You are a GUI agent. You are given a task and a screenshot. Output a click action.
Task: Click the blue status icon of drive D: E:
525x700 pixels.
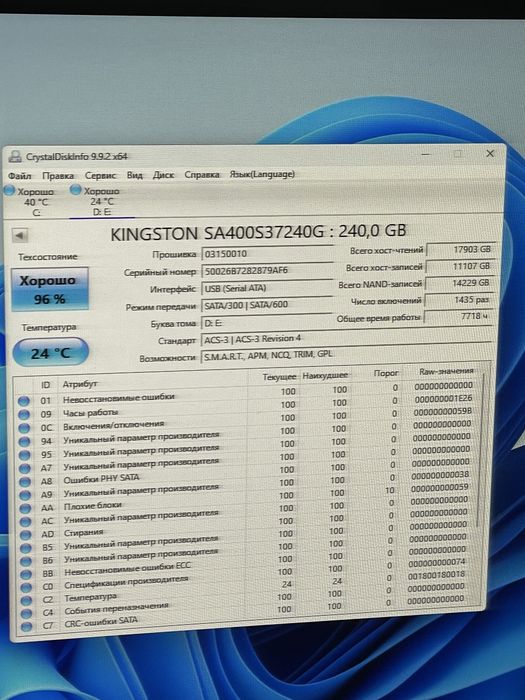75,190
